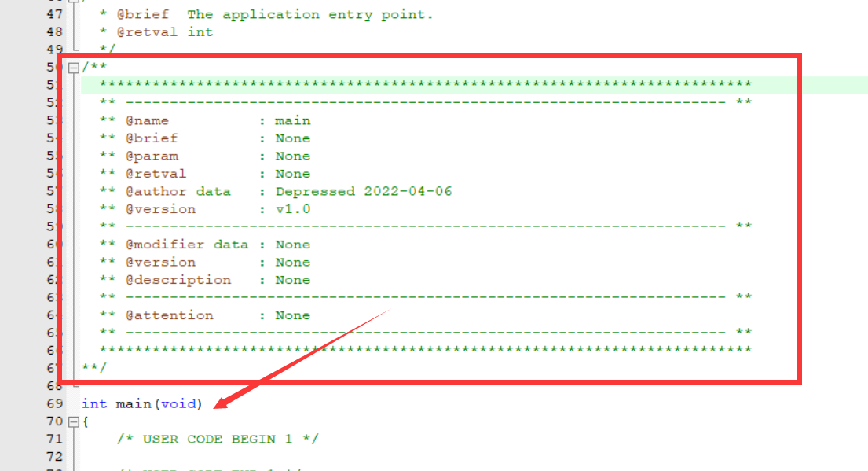Click the closing '**/' on line 67
Screen dimensions: 868x471
click(94, 368)
